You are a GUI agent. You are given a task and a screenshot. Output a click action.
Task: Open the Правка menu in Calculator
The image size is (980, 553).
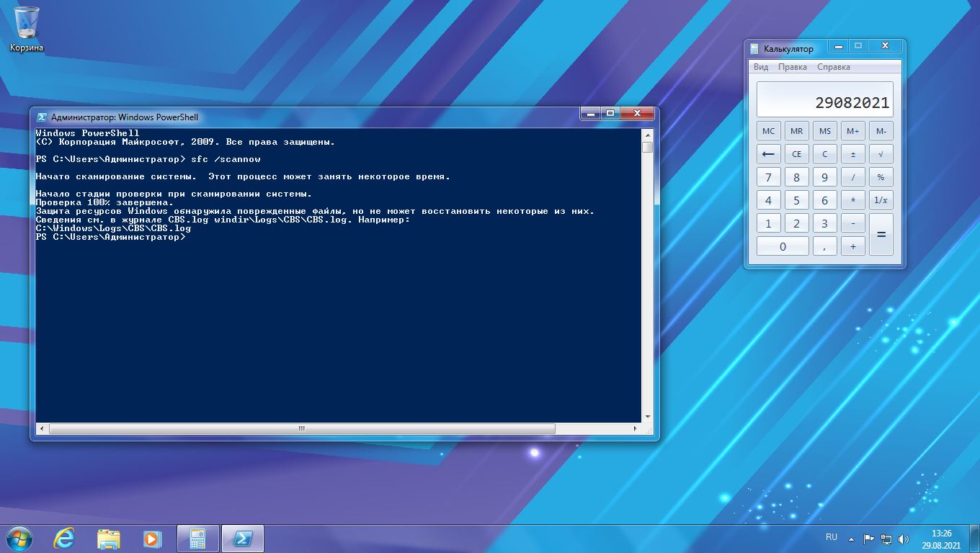coord(793,67)
